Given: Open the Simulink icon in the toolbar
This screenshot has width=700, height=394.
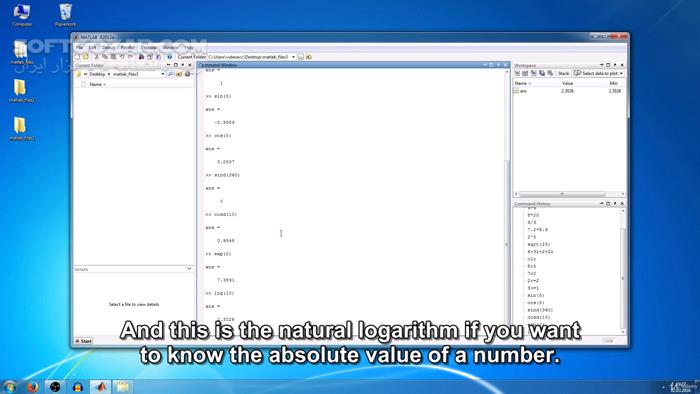Looking at the screenshot, I should pyautogui.click(x=142, y=57).
